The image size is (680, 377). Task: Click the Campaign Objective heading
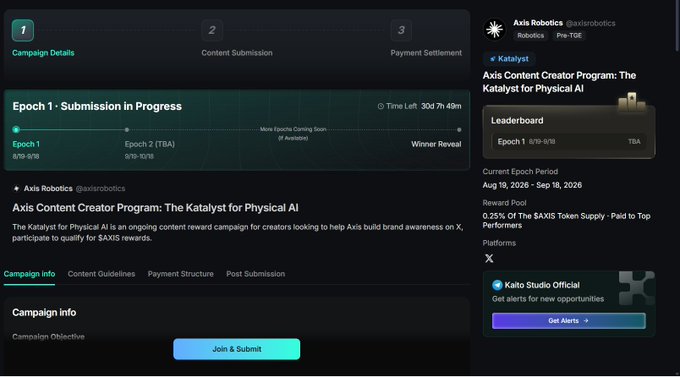click(48, 337)
